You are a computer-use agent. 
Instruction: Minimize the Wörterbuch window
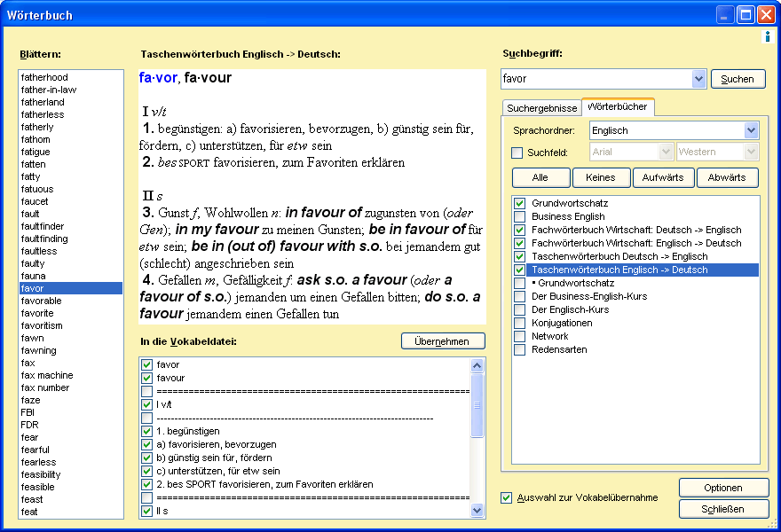click(x=725, y=15)
